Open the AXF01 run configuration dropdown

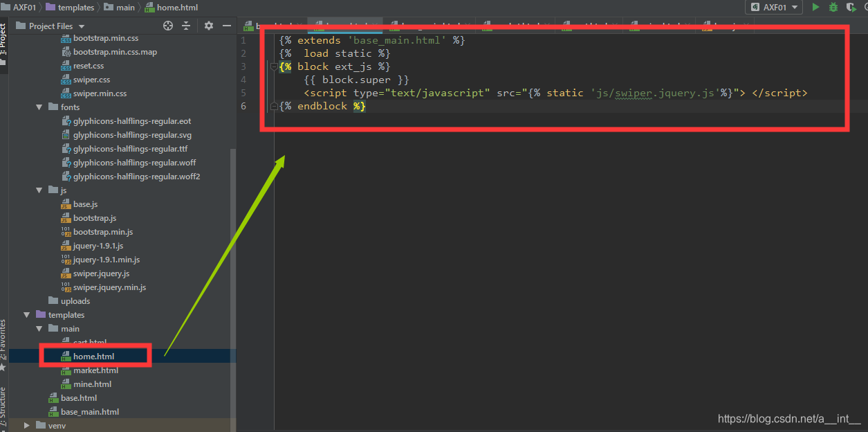point(773,7)
